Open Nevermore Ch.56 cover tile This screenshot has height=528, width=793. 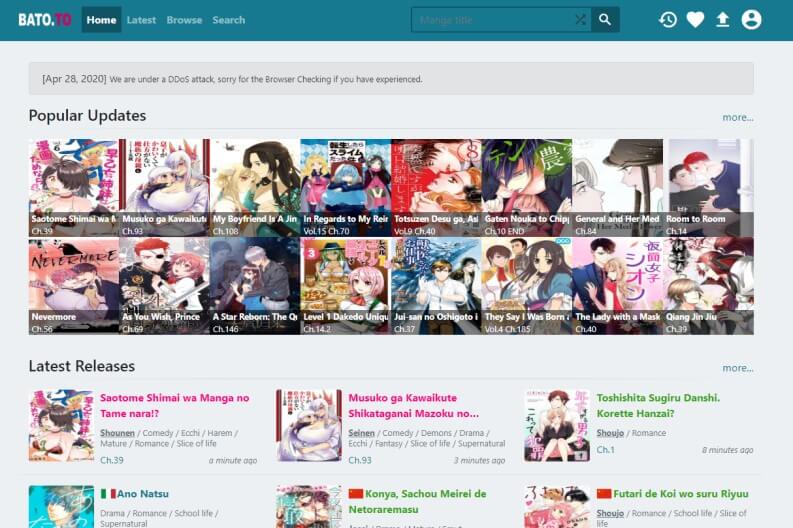[74, 286]
